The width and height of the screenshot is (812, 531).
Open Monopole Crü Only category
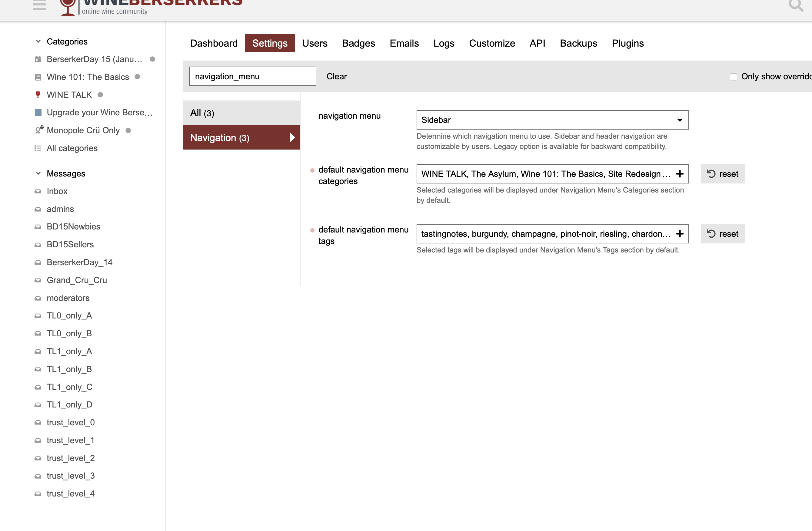83,130
